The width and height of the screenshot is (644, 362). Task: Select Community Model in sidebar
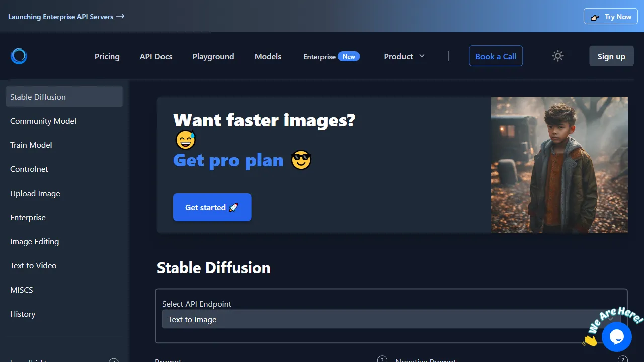pyautogui.click(x=64, y=121)
